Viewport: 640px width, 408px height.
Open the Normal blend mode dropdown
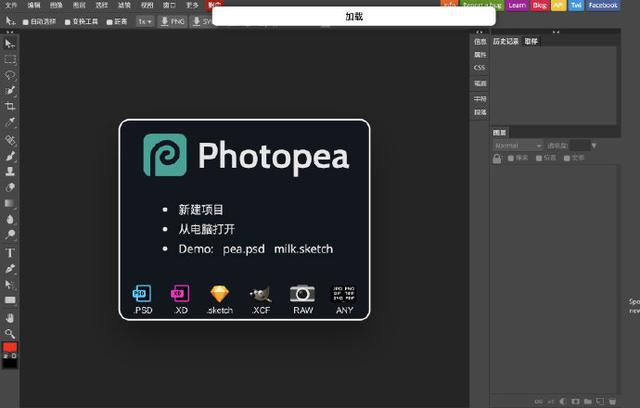(518, 146)
